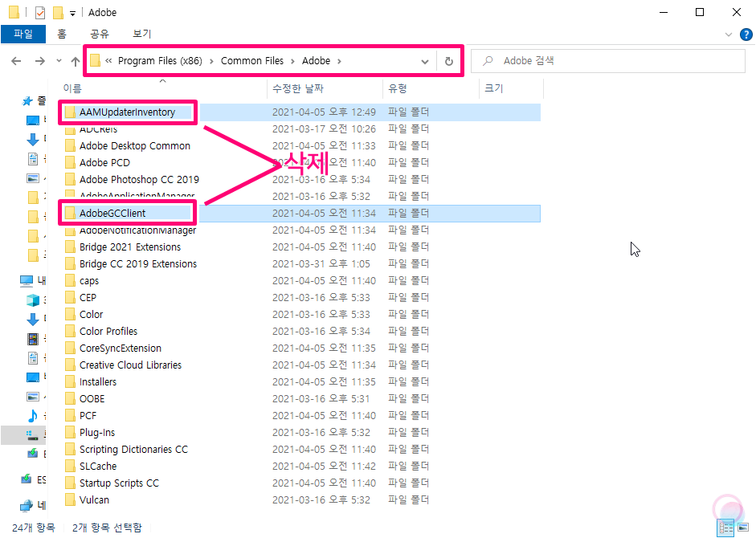Click Program Files (x86) in address path
Image resolution: width=756 pixels, height=538 pixels.
tap(160, 61)
